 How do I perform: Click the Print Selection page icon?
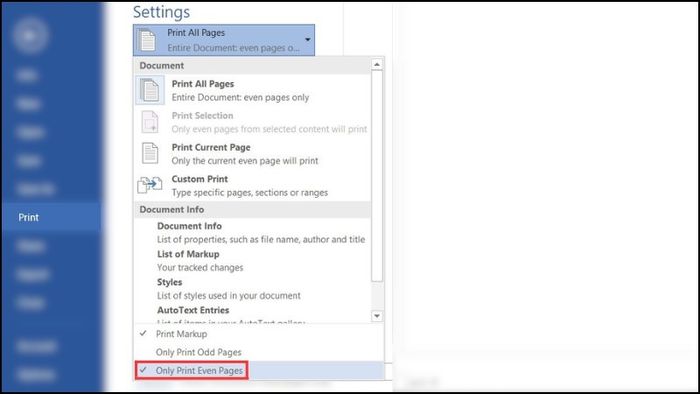[x=150, y=122]
